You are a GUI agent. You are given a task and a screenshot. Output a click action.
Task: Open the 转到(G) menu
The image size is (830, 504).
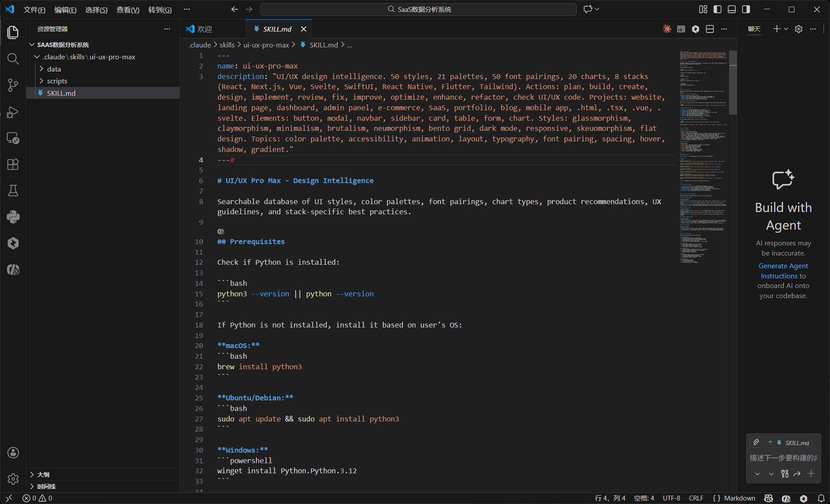coord(160,10)
